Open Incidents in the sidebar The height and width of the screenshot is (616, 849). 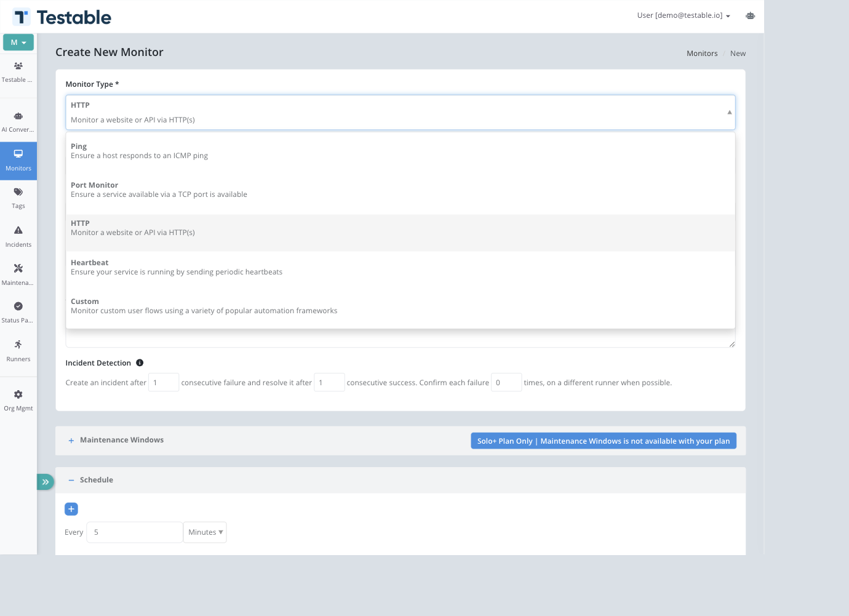pos(18,237)
